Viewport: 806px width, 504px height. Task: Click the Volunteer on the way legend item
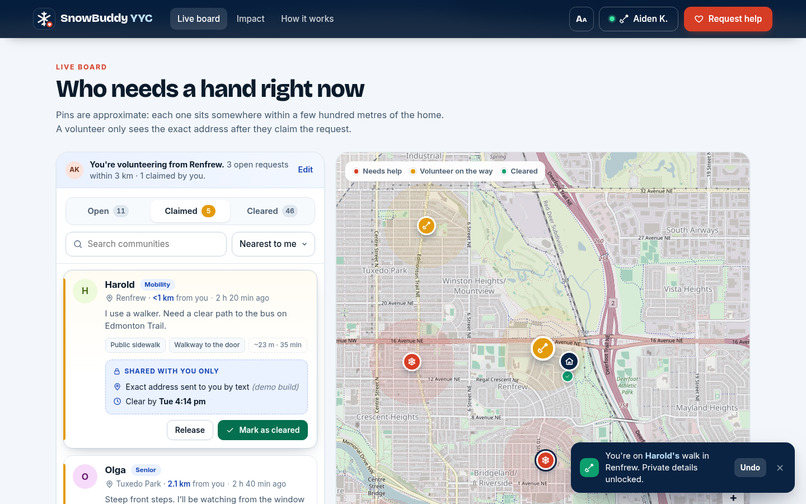pyautogui.click(x=451, y=171)
